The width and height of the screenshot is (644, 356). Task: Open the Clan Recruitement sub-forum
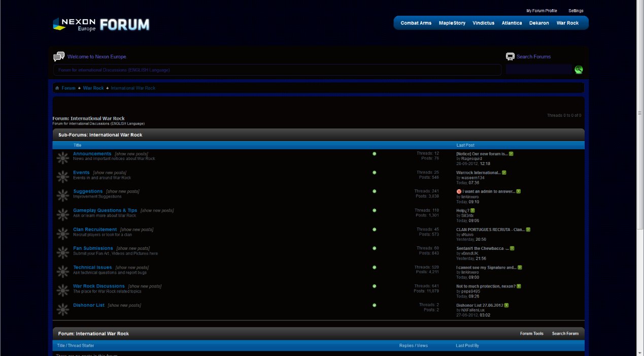[95, 230]
